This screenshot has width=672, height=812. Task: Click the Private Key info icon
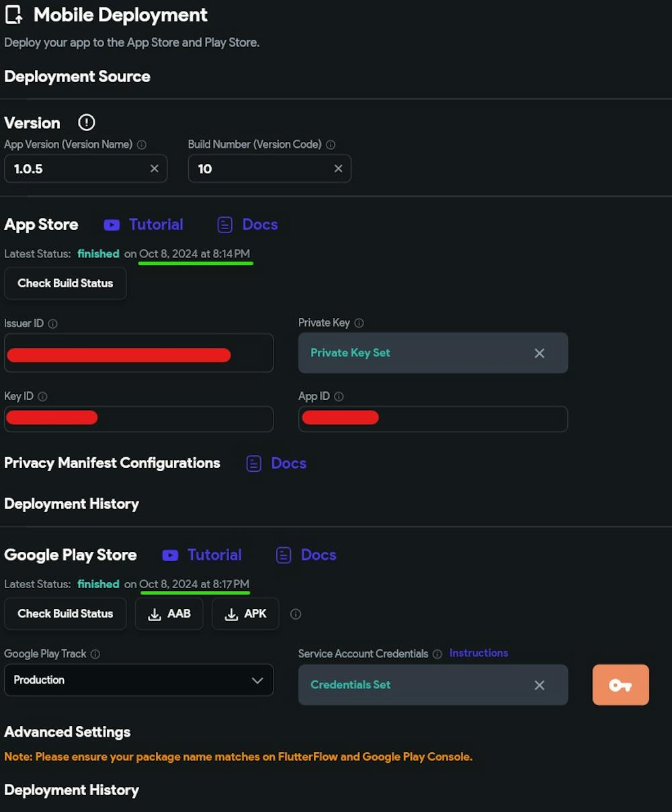coord(360,323)
